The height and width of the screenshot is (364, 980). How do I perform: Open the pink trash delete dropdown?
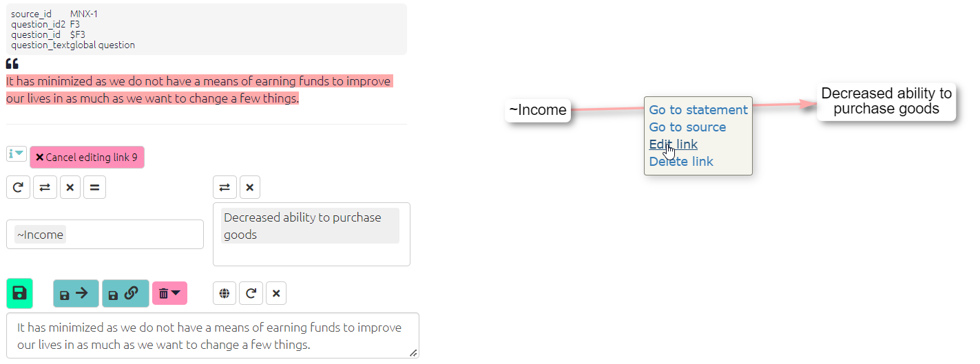(x=169, y=294)
